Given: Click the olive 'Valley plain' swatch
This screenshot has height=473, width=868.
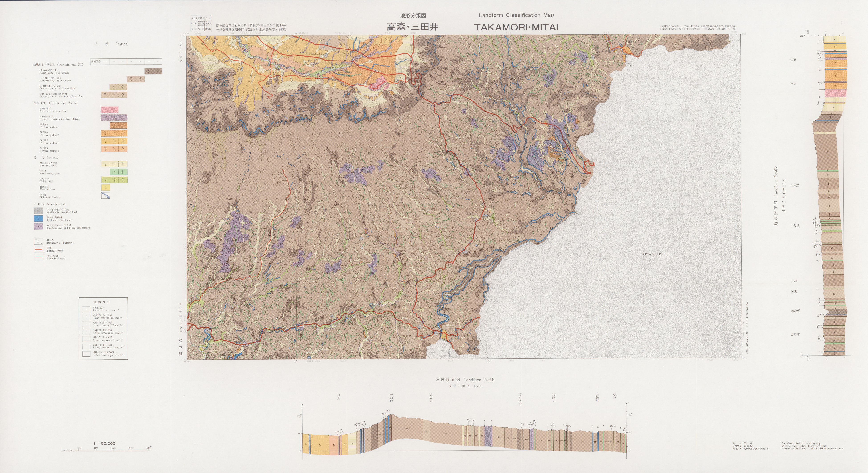Looking at the screenshot, I should tap(114, 180).
